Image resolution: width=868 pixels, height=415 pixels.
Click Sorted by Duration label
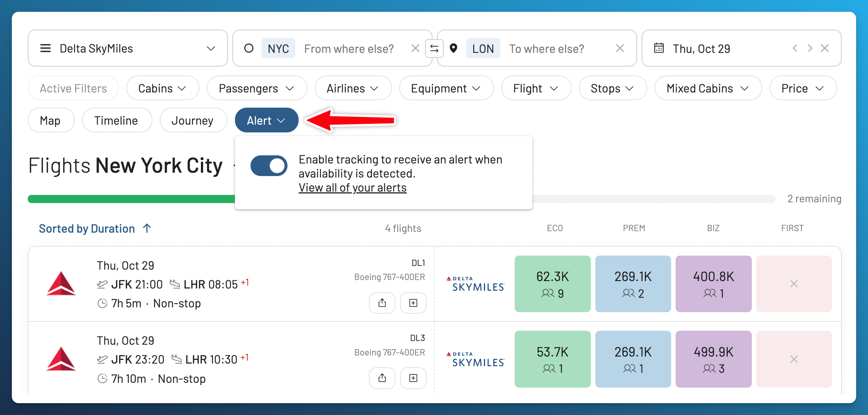[x=87, y=229]
